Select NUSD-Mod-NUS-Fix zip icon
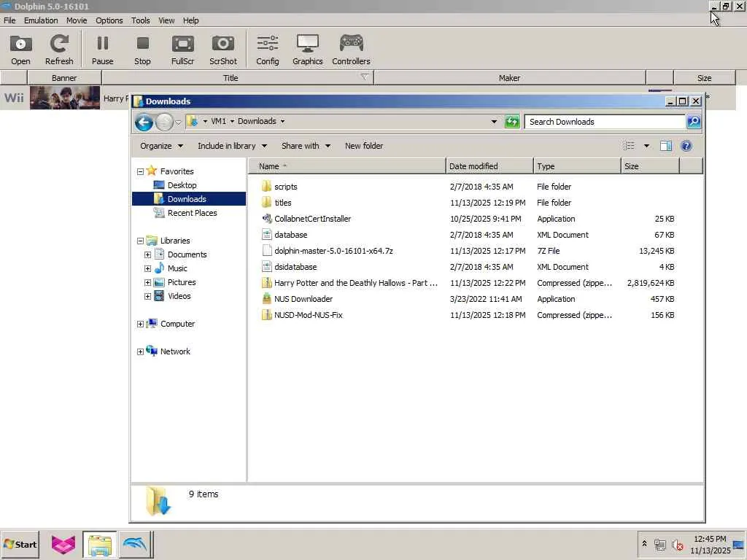This screenshot has width=747, height=560. point(267,315)
